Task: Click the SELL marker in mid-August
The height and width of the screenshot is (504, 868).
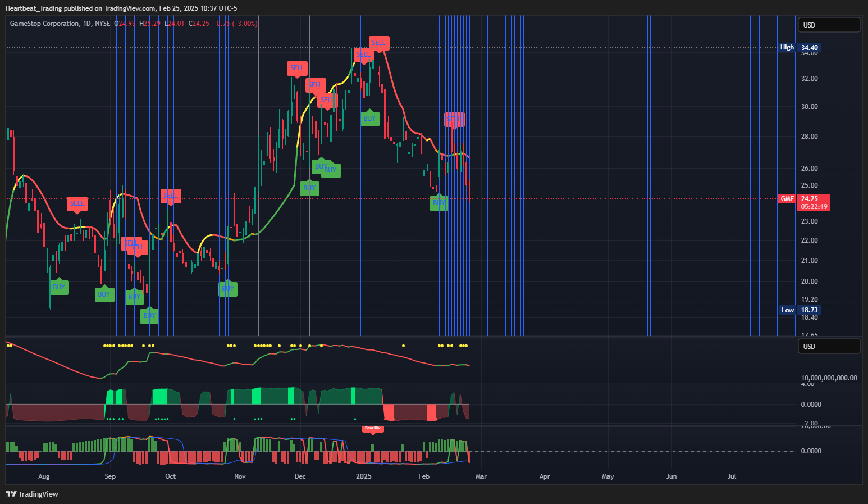Action: tap(77, 203)
